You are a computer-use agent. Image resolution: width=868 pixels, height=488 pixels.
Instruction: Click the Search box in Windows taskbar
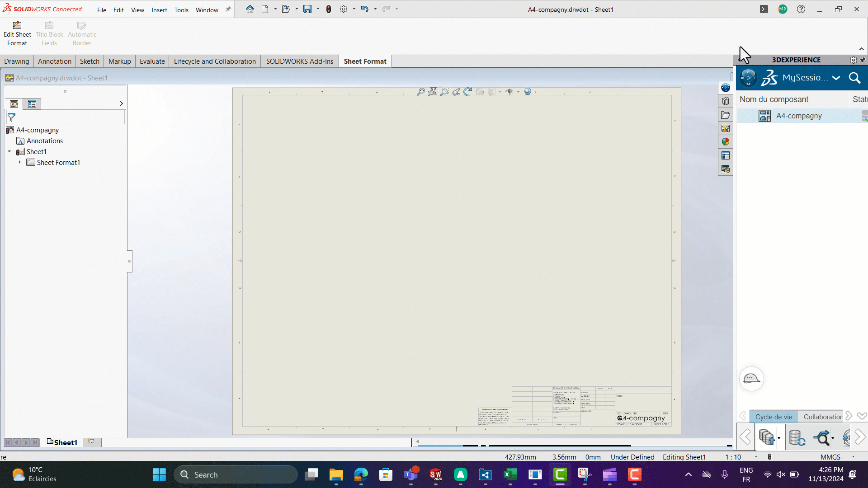(x=235, y=474)
